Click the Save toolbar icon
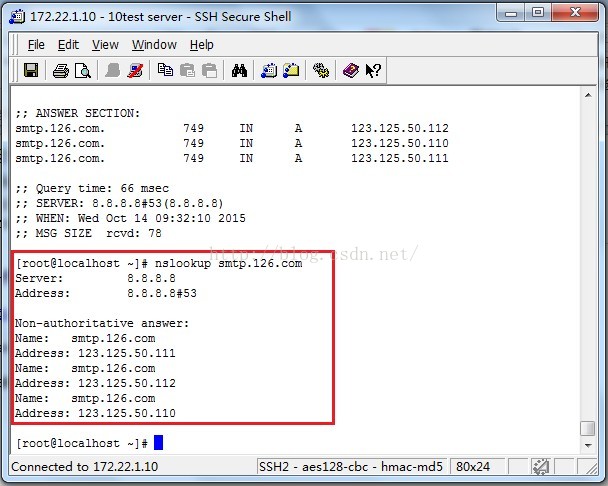This screenshot has width=608, height=486. [31, 70]
